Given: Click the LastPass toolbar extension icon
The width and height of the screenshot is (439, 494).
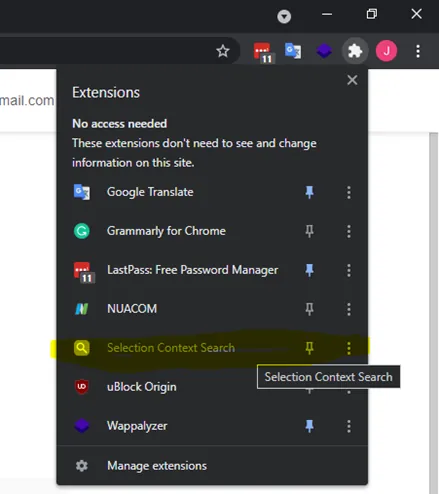Looking at the screenshot, I should coord(263,52).
